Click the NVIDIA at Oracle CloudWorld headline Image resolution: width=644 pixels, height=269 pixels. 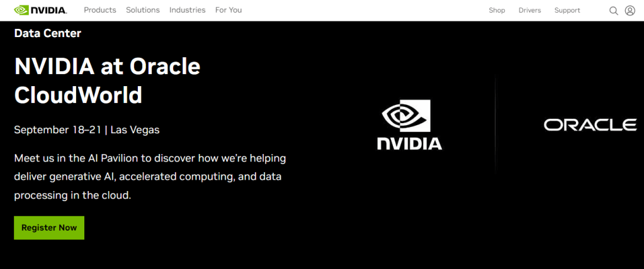click(107, 80)
